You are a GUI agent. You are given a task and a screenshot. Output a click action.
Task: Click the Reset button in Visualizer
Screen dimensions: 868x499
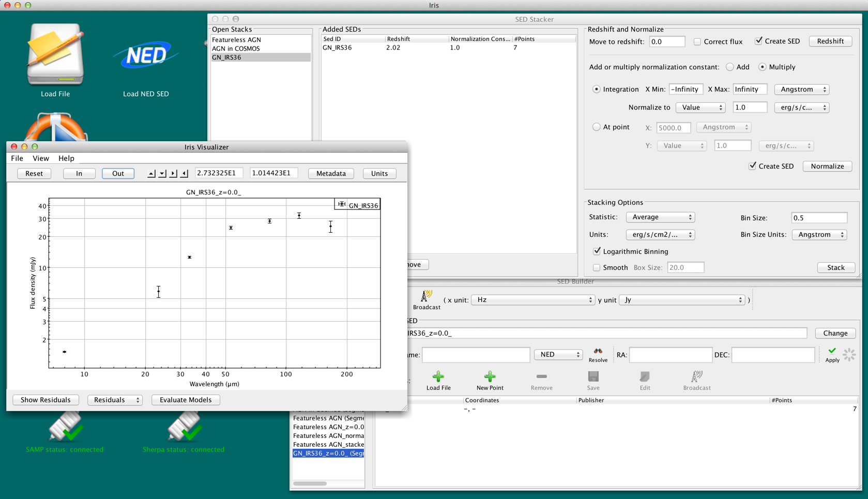tap(34, 173)
